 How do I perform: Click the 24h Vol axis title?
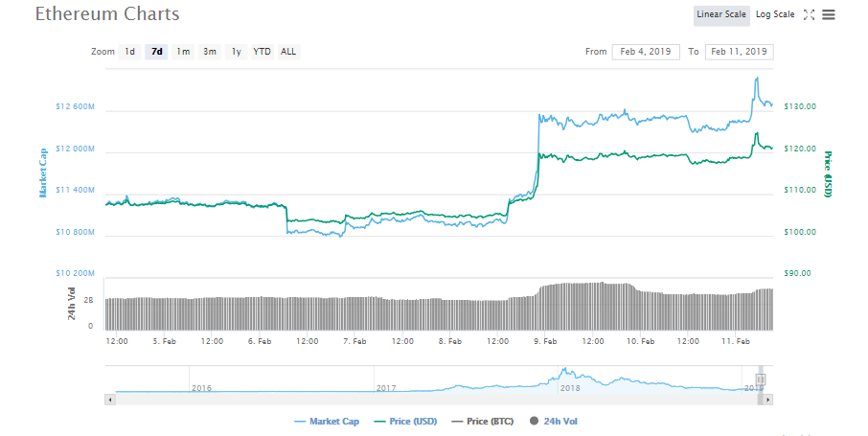pyautogui.click(x=72, y=303)
